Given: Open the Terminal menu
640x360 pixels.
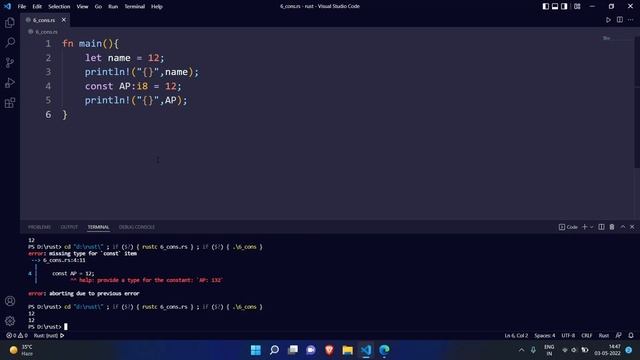Looking at the screenshot, I should (x=135, y=6).
